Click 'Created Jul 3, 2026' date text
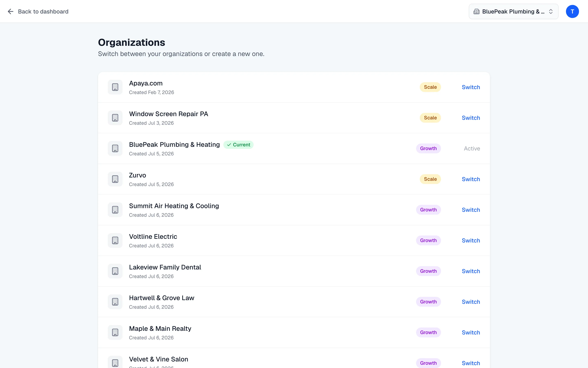This screenshot has width=588, height=368. point(151,123)
